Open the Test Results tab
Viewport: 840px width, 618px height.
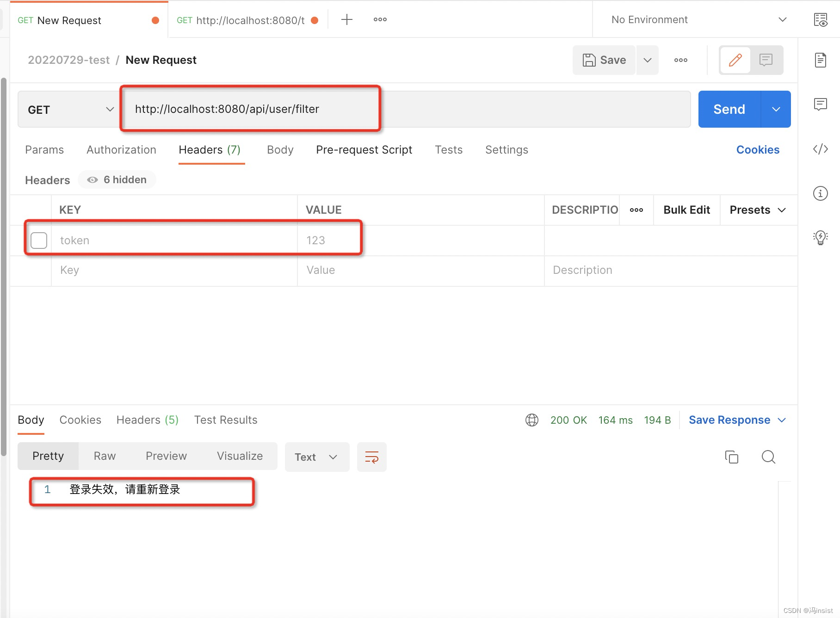click(226, 420)
